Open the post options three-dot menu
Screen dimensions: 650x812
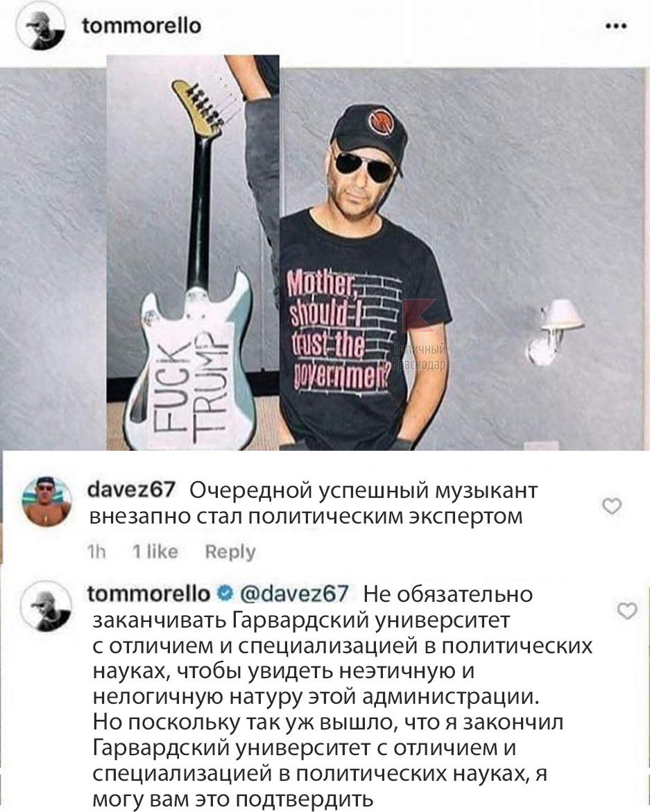616,26
